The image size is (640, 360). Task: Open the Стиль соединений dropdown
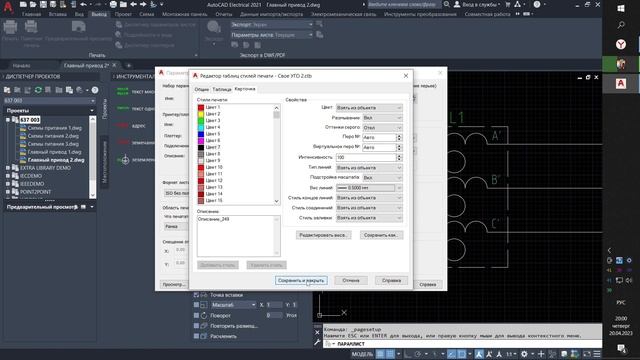click(369, 208)
